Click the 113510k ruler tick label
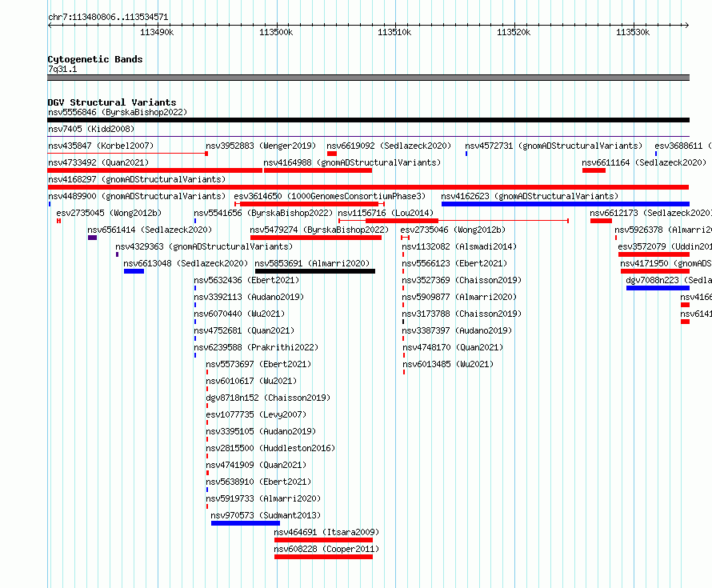This screenshot has width=712, height=588. coord(394,32)
